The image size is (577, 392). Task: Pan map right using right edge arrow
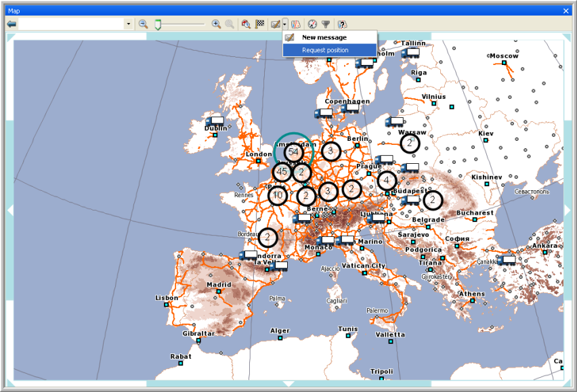pos(568,211)
